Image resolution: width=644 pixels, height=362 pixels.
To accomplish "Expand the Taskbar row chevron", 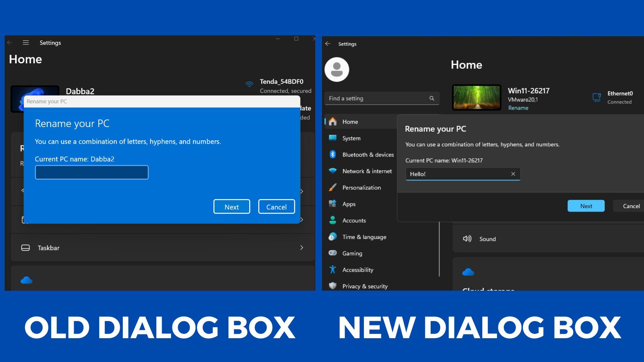I will (x=302, y=248).
